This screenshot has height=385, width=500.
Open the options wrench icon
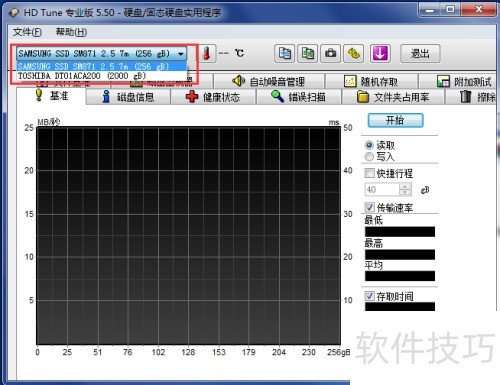click(x=354, y=53)
